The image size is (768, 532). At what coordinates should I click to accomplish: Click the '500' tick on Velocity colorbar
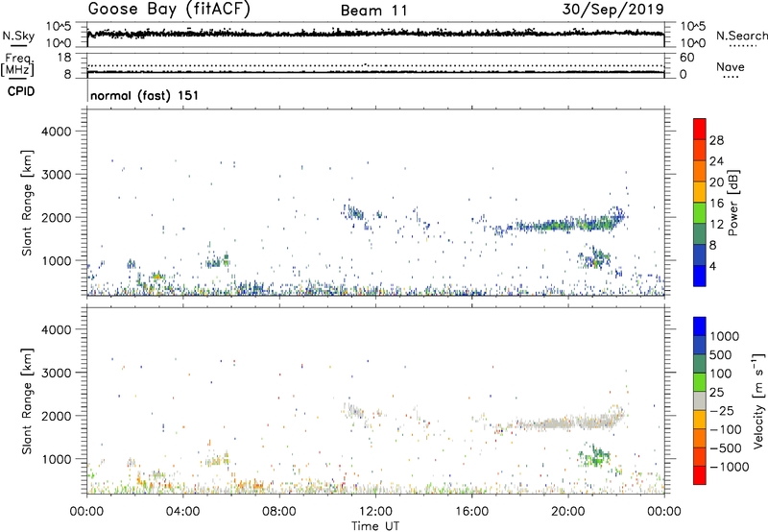click(x=721, y=355)
